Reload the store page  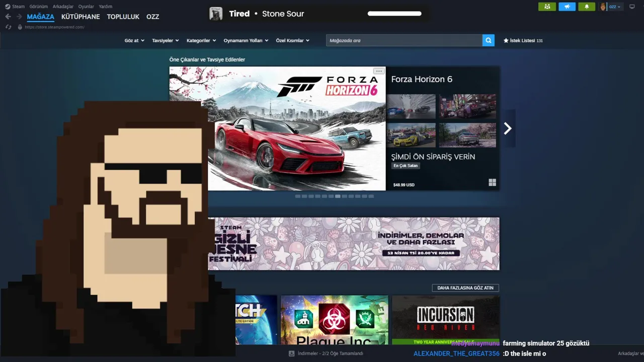(9, 27)
